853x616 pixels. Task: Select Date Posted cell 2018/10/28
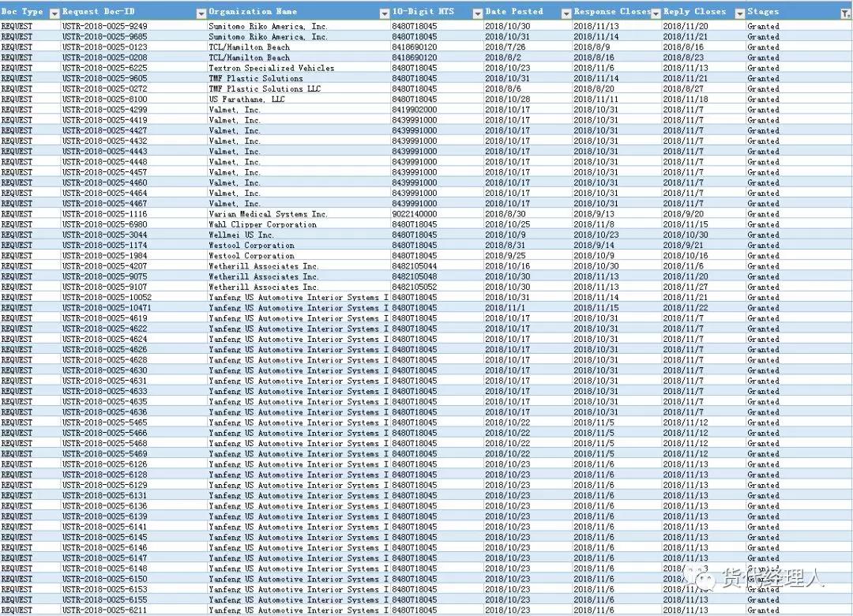(528, 99)
